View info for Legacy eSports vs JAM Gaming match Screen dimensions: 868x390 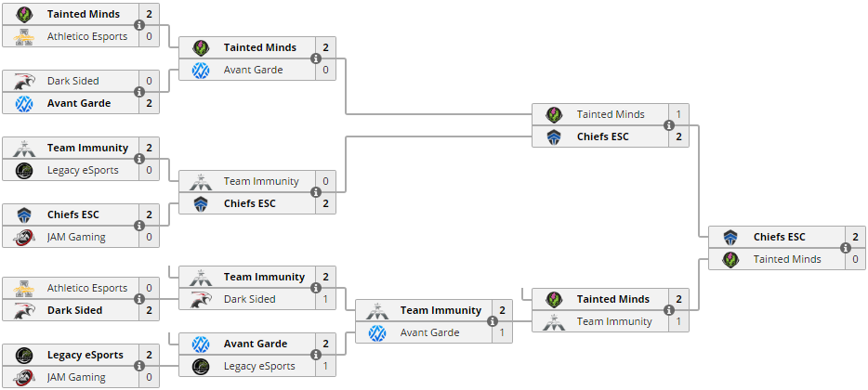[x=139, y=366]
